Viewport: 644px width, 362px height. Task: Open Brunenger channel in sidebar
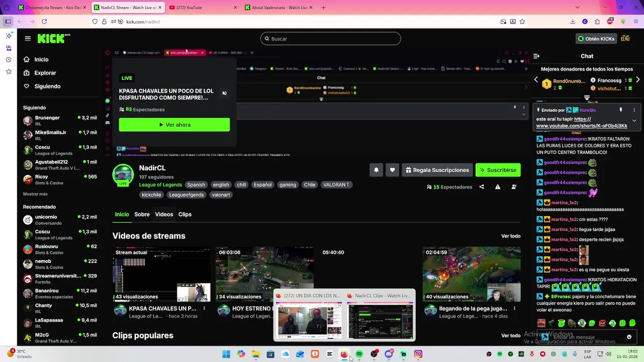tap(60, 121)
